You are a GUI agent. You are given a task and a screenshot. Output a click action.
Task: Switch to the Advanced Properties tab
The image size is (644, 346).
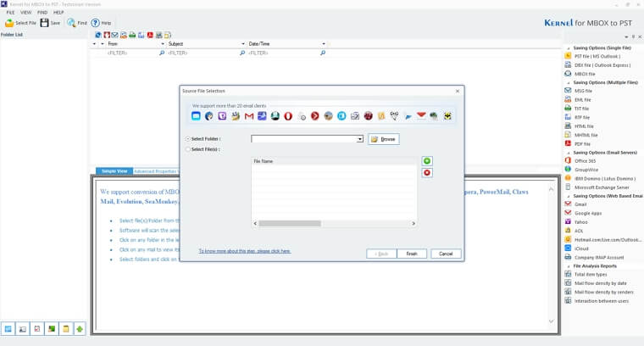[156, 171]
